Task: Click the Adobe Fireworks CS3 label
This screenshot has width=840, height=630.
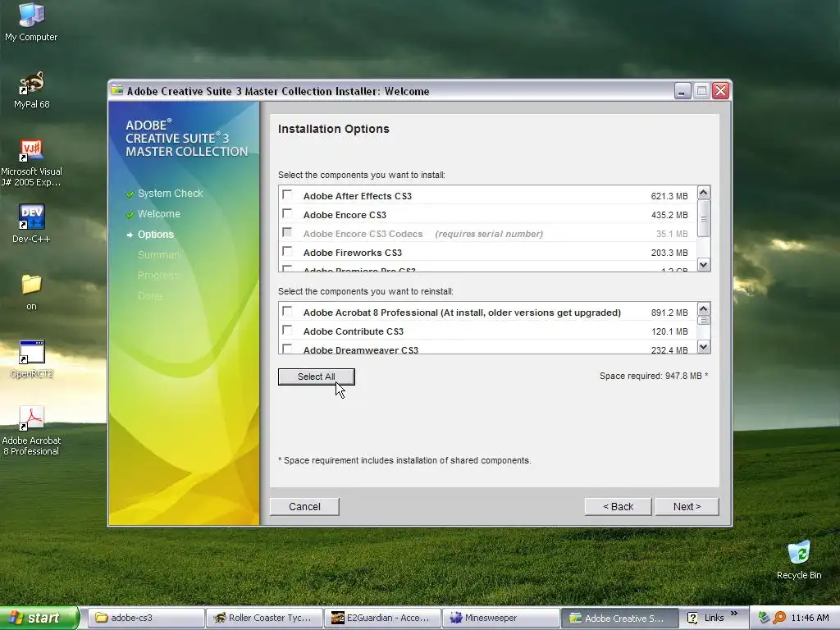Action: pyautogui.click(x=353, y=253)
